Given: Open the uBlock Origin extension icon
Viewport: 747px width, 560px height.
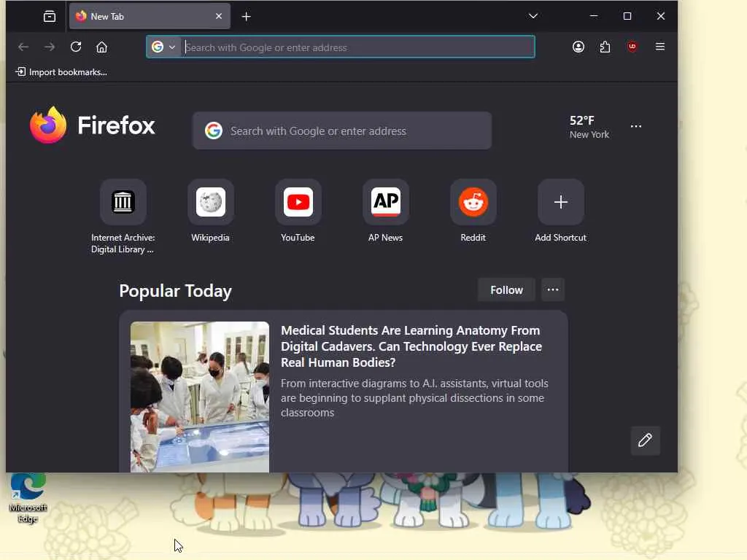Looking at the screenshot, I should click(x=632, y=47).
